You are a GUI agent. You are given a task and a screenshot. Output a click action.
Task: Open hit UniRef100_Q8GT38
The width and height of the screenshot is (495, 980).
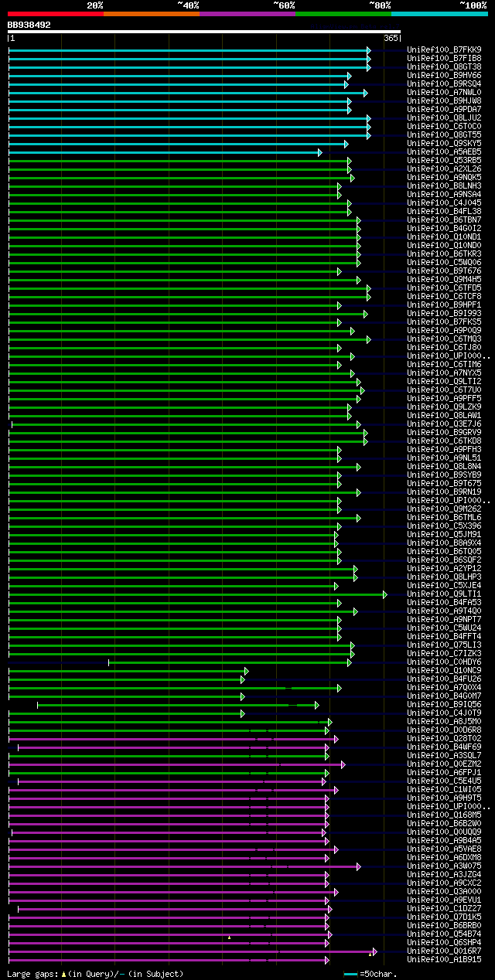(x=444, y=67)
